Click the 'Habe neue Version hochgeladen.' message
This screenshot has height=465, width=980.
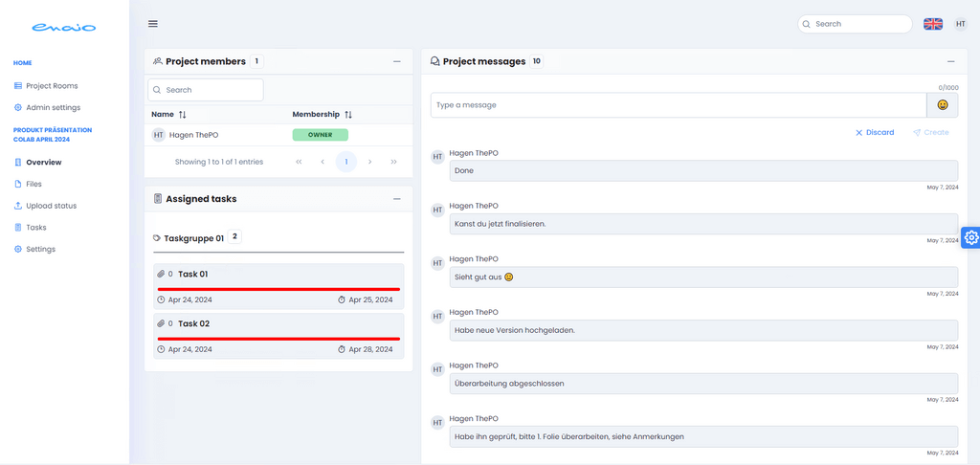tap(703, 330)
